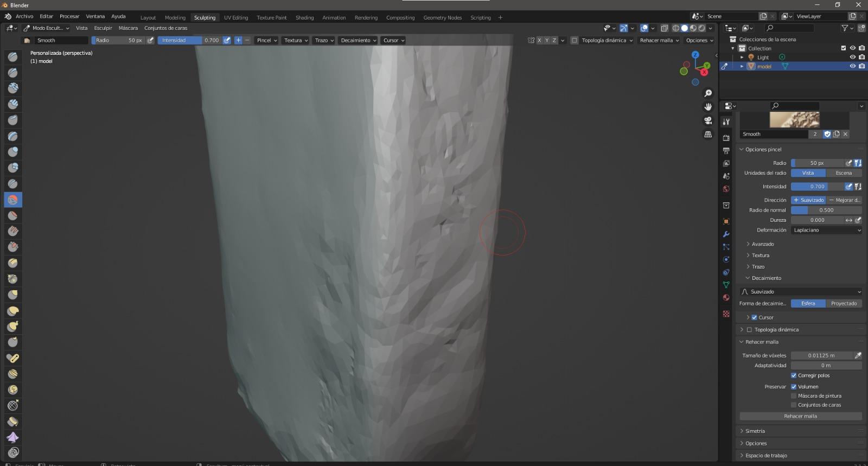Open Deformación Laplaciano dropdown
Viewport: 868px width, 466px height.
point(826,230)
